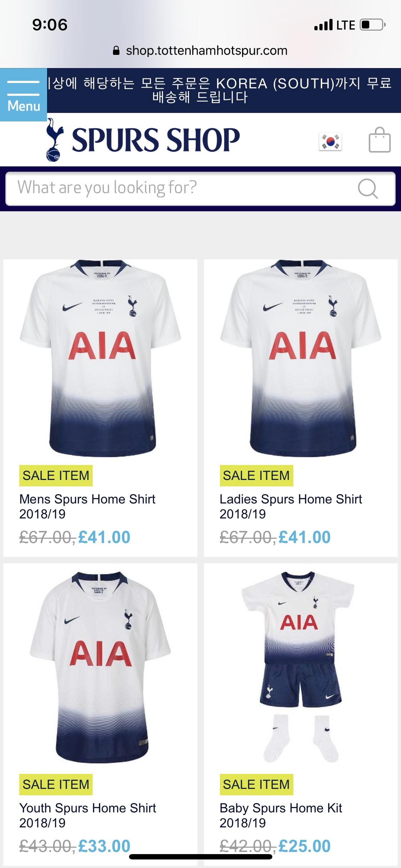401x868 pixels.
Task: Tap the lock icon beside URL
Action: point(116,51)
